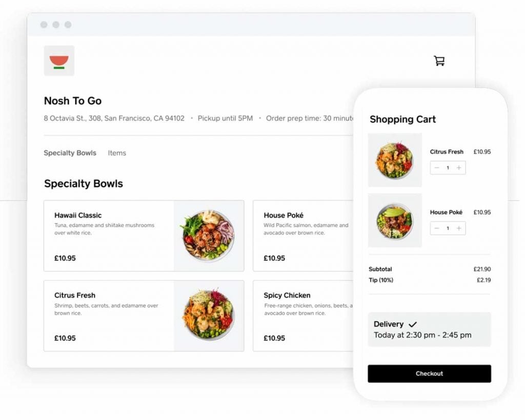Decrease Citrus Fresh quantity with minus
525x420 pixels.
point(437,168)
